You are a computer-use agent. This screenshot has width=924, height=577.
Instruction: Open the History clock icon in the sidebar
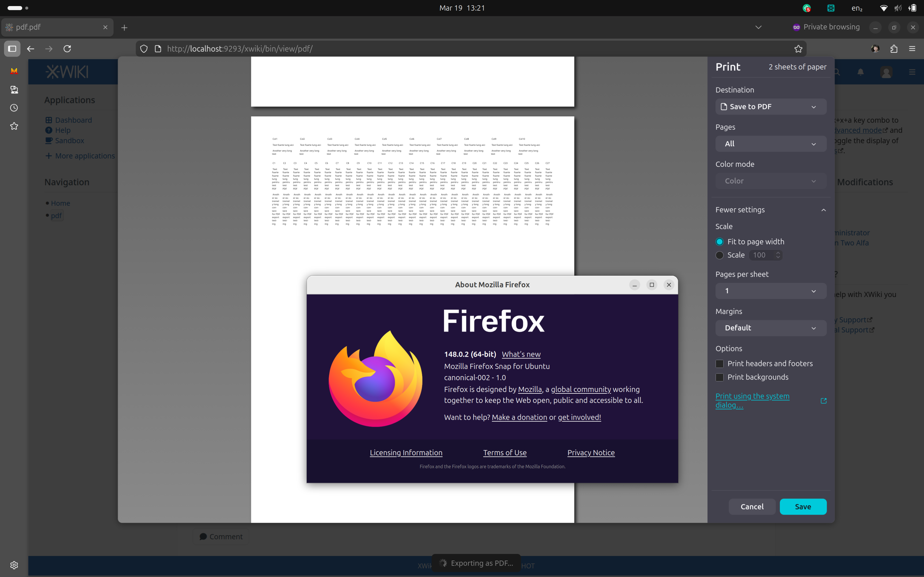tap(14, 108)
